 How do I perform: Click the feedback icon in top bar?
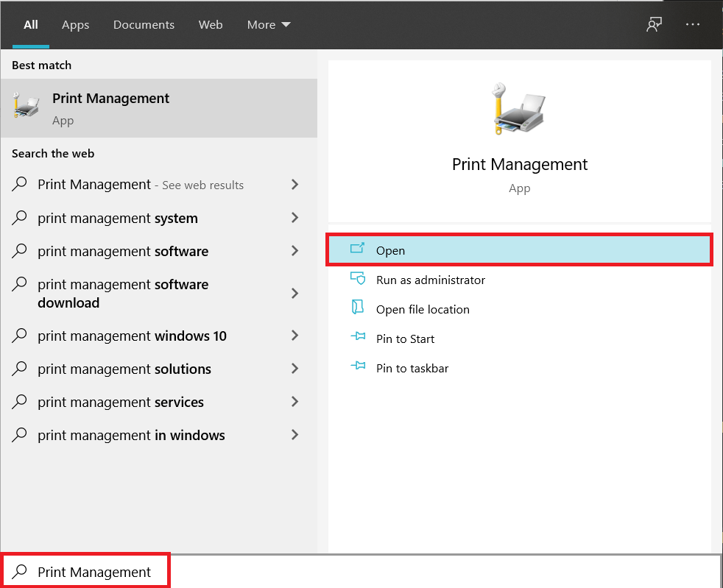tap(653, 24)
